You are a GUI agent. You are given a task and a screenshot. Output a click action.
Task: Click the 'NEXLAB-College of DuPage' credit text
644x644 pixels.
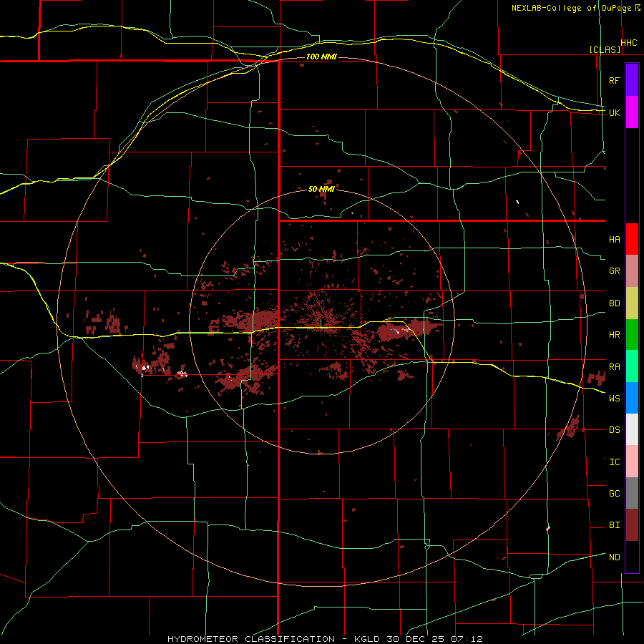[571, 8]
